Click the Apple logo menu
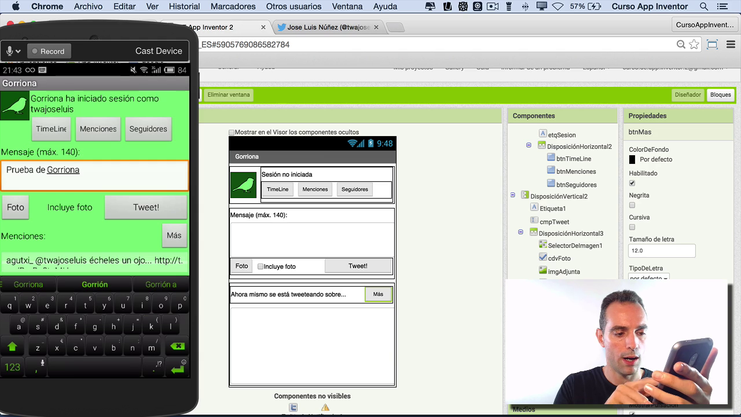Screen dimensions: 741x417 pos(16,6)
